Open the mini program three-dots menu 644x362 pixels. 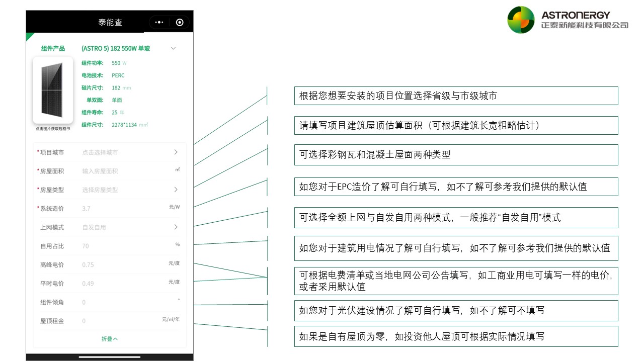point(159,22)
